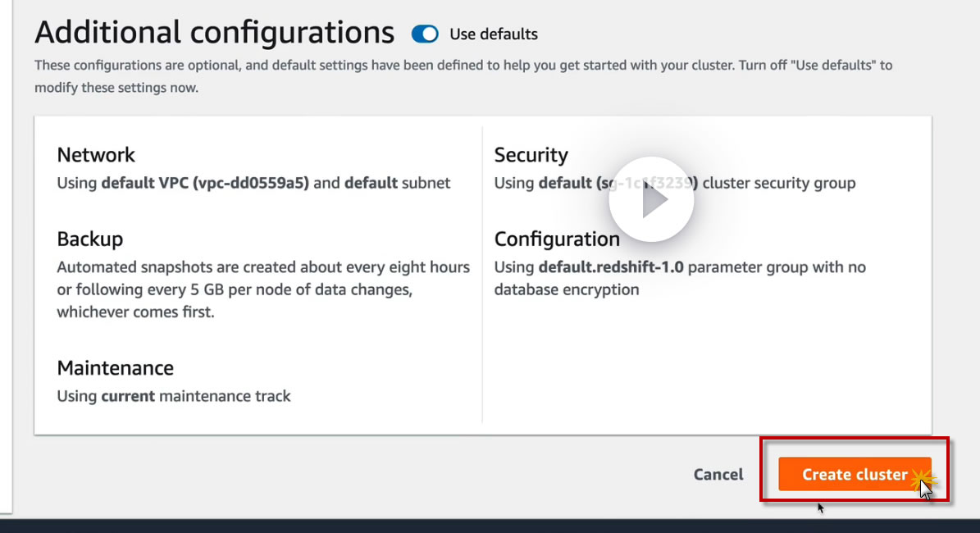The width and height of the screenshot is (980, 533).
Task: Click the 'database encryption' text
Action: 566,289
